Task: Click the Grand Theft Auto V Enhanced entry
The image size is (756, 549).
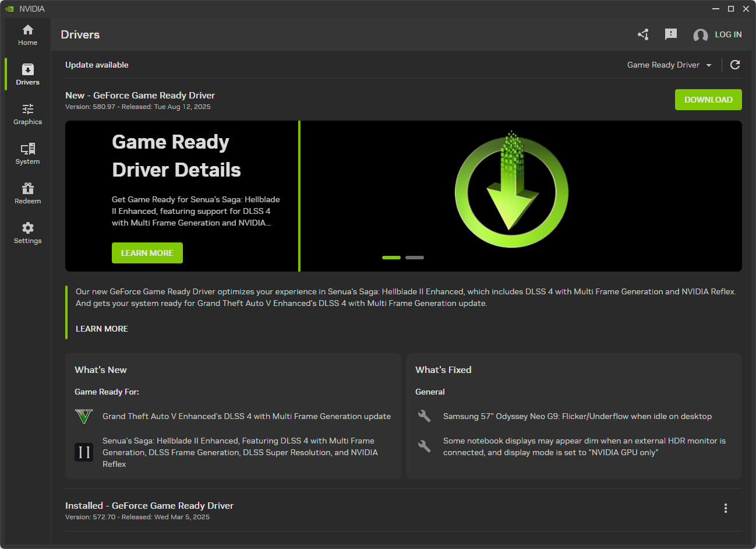Action: point(246,416)
